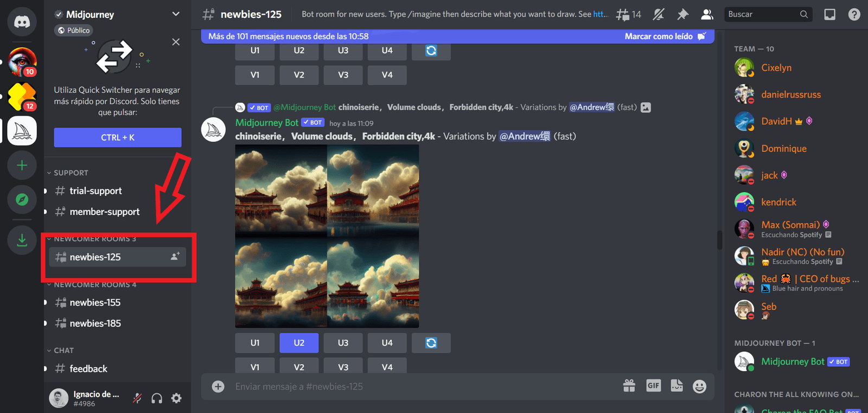
Task: Open the yellow server with 12 badge
Action: click(22, 96)
